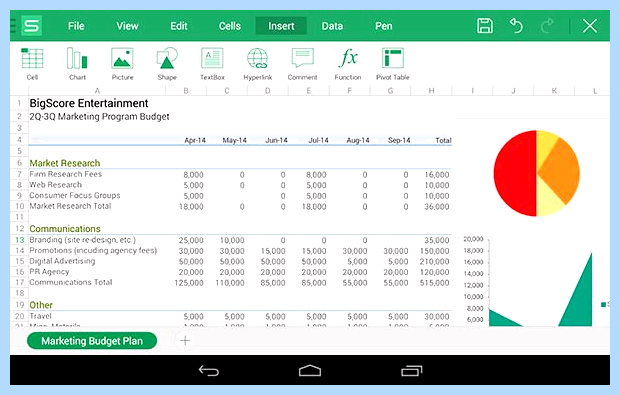
Task: Tap the Android Recent Apps button
Action: pos(412,370)
